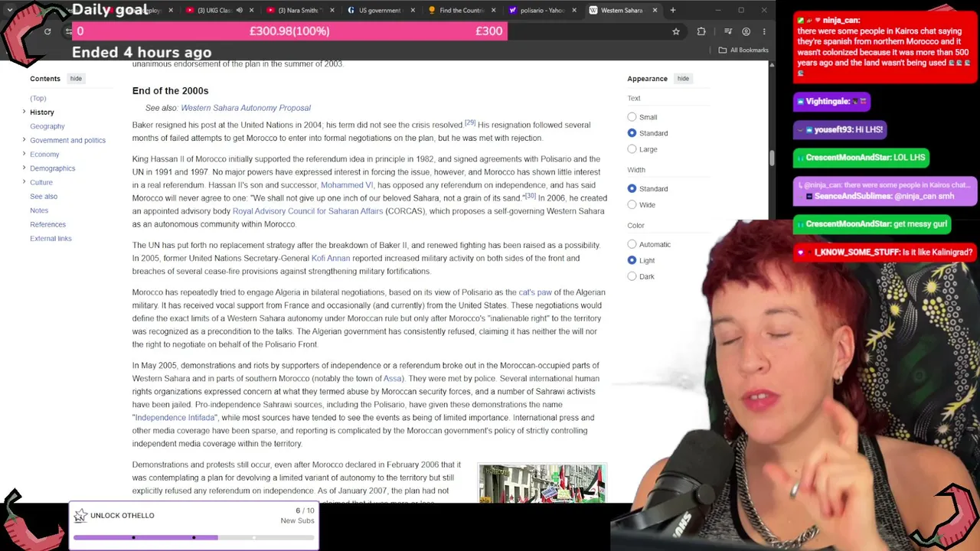Select Automatic color mode
The height and width of the screenshot is (551, 980).
pyautogui.click(x=632, y=244)
